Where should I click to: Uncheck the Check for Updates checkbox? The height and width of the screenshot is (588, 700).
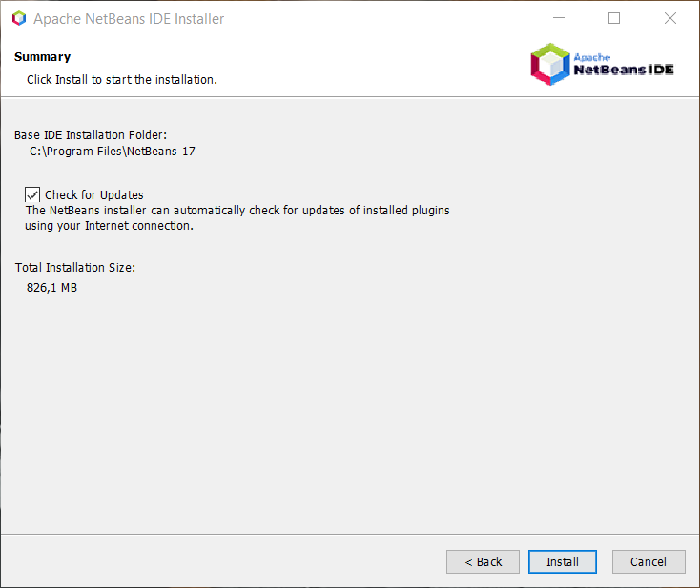coord(33,194)
